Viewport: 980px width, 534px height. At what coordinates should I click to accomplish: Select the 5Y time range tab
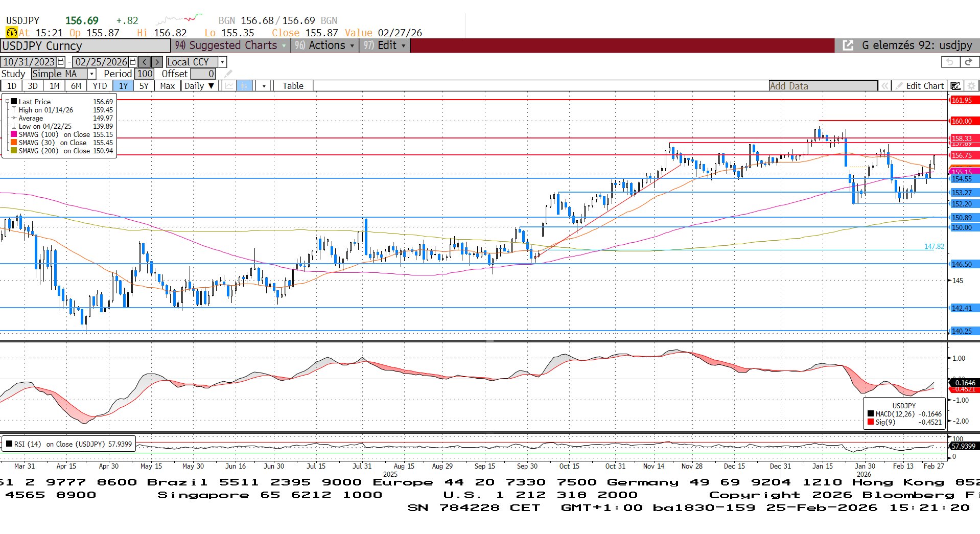click(x=144, y=86)
